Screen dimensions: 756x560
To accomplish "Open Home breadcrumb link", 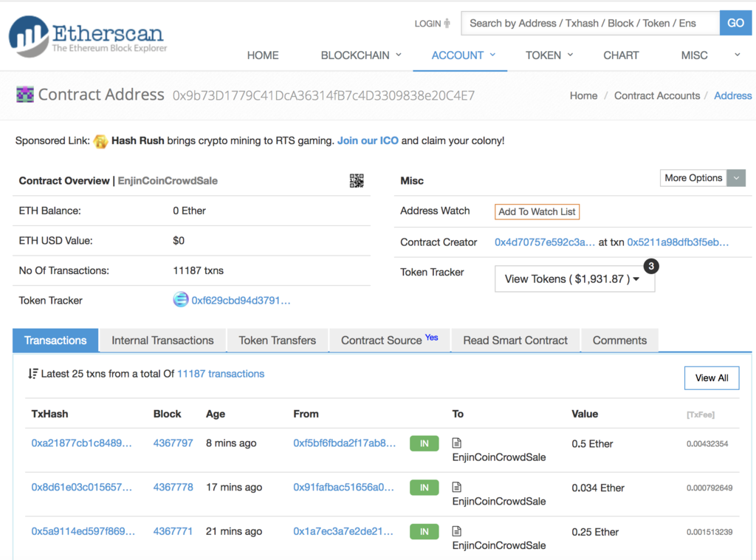I will (x=583, y=95).
